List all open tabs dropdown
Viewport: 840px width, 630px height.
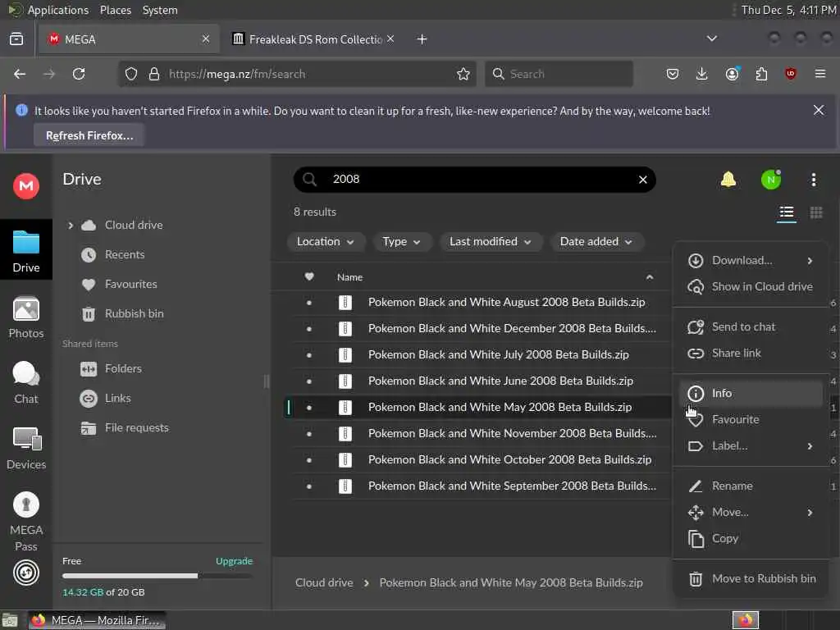coord(712,39)
